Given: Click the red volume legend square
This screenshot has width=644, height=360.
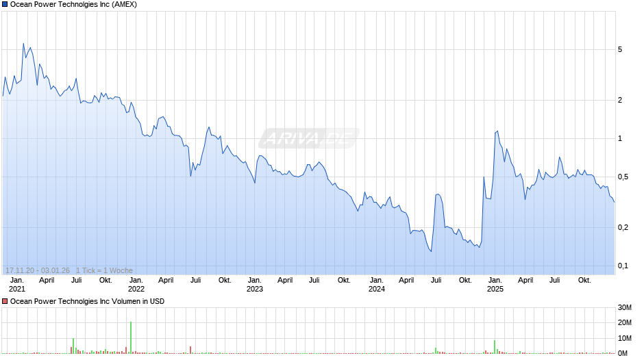Looking at the screenshot, I should click(5, 301).
